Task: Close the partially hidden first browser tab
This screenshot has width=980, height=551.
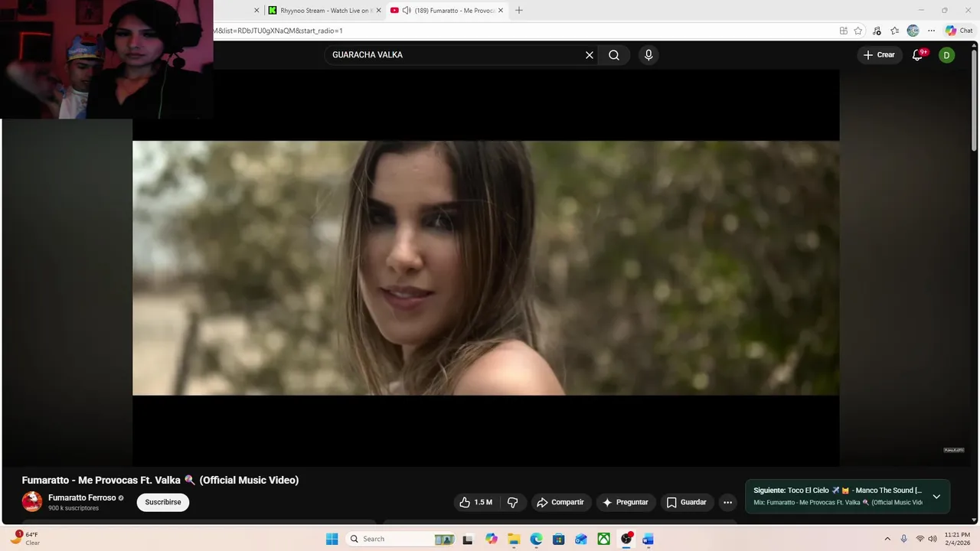Action: click(x=256, y=11)
